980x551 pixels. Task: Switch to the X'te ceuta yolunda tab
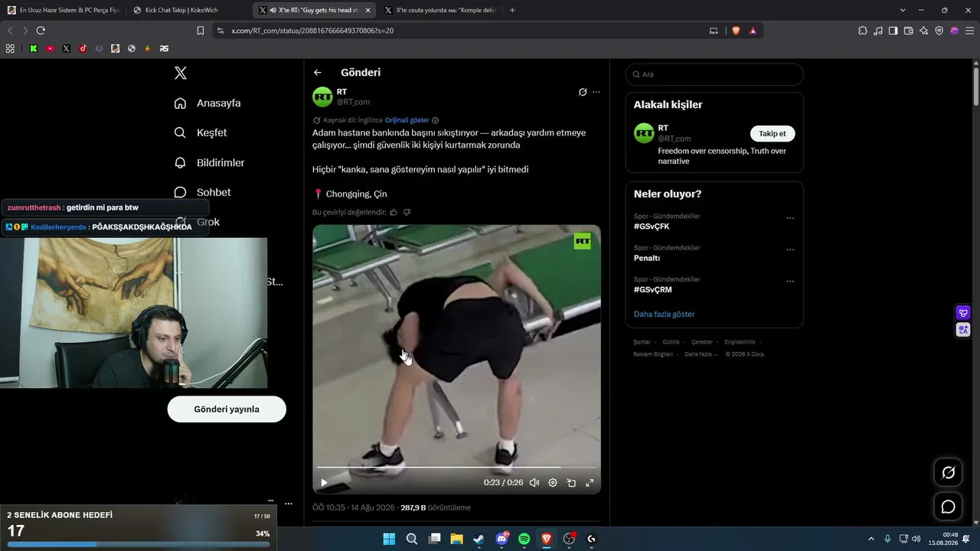pyautogui.click(x=440, y=10)
